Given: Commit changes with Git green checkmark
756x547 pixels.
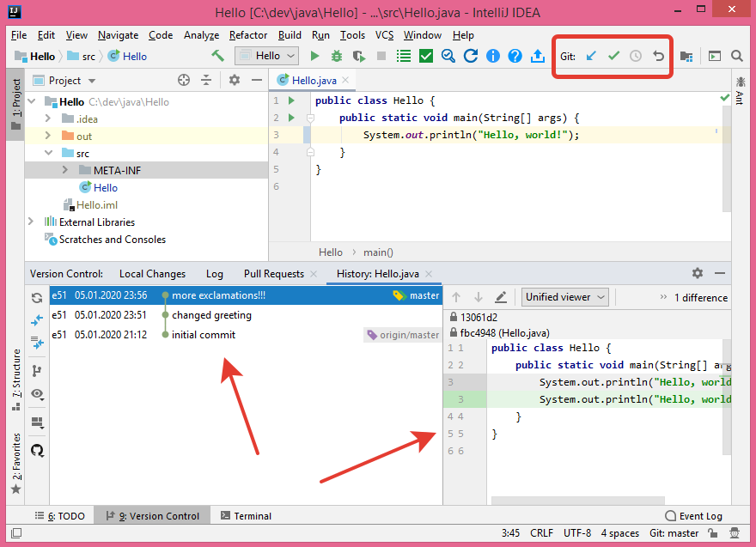Looking at the screenshot, I should [x=613, y=57].
